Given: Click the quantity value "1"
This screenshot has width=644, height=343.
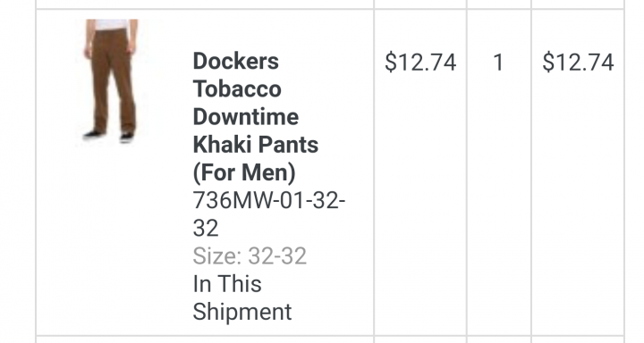Looking at the screenshot, I should click(x=498, y=63).
